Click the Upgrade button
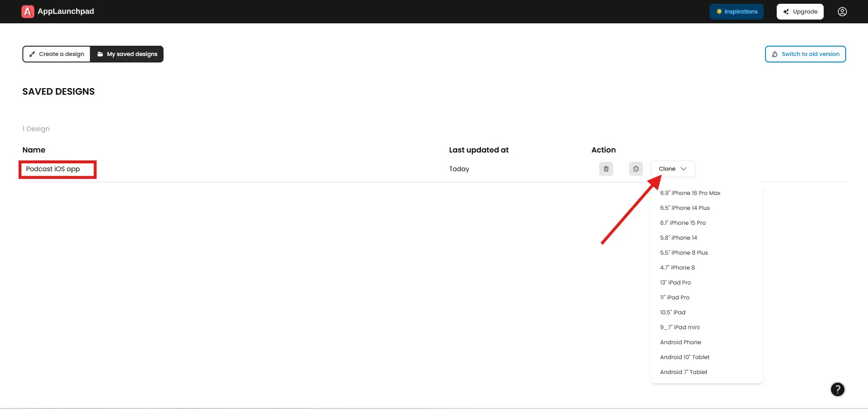 800,12
